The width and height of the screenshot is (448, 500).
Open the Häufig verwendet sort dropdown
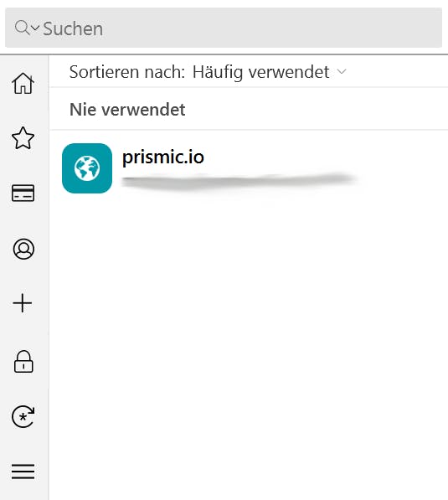(x=269, y=72)
